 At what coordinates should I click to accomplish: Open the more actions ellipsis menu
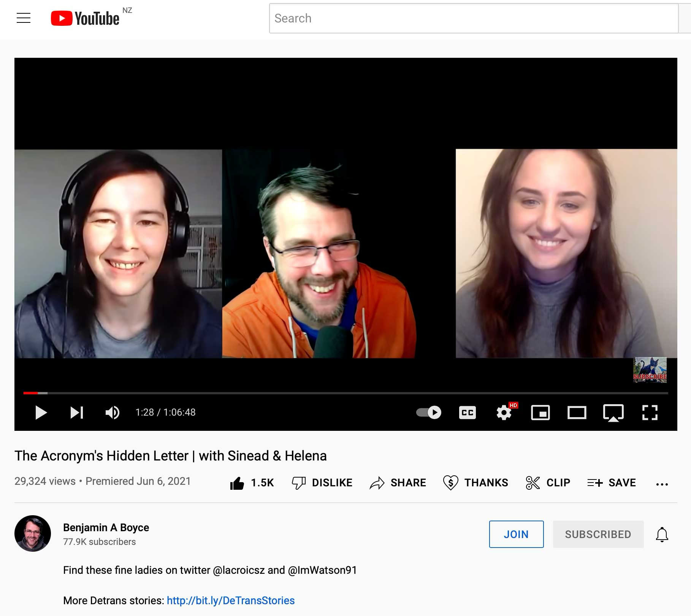(x=662, y=484)
